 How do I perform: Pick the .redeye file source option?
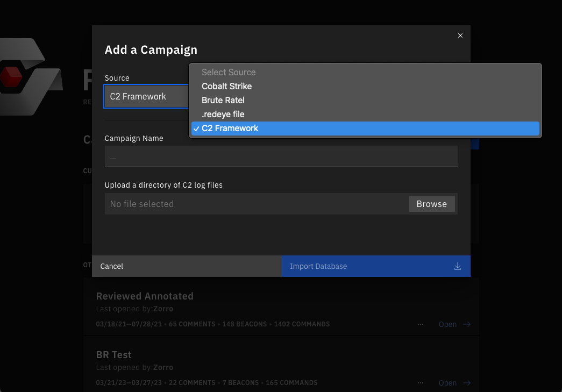tap(365, 115)
